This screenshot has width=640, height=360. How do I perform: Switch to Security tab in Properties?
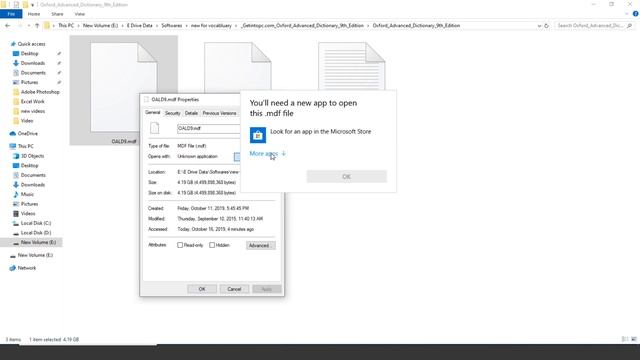[x=172, y=113]
